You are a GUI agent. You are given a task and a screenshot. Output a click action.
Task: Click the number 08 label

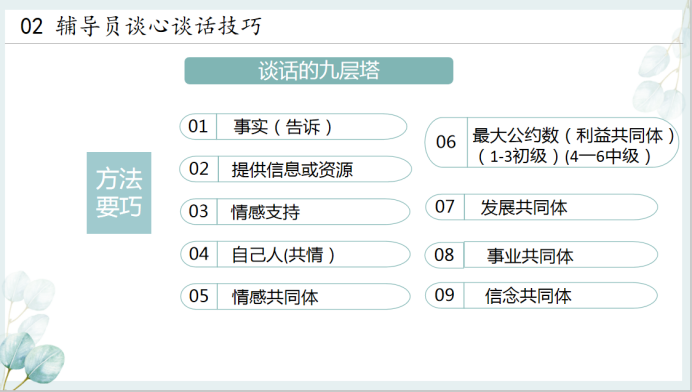(x=444, y=255)
